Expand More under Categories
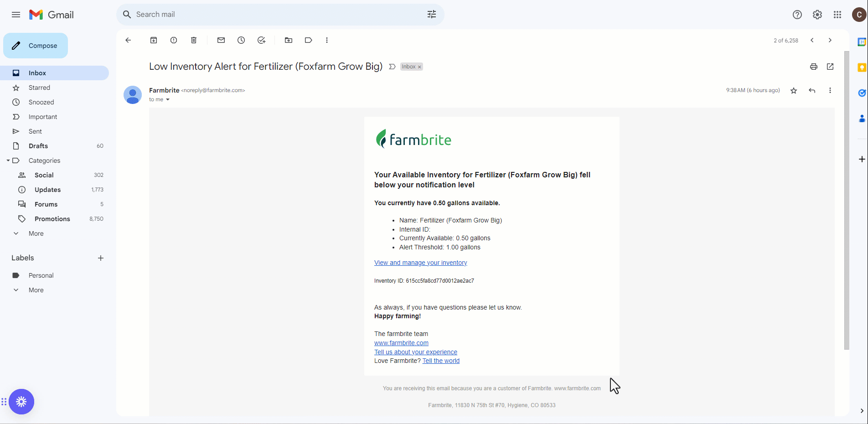Screen dimensions: 868x424 pyautogui.click(x=36, y=233)
